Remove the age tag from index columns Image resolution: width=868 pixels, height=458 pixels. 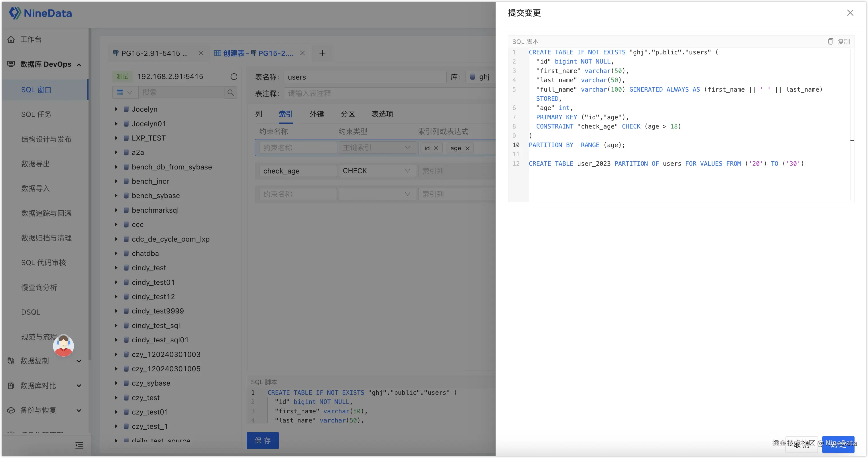467,148
